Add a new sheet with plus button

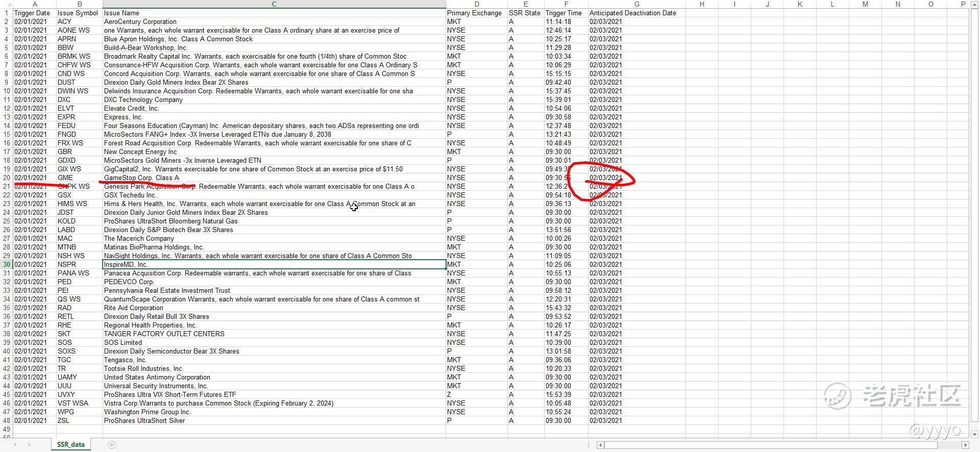(112, 445)
